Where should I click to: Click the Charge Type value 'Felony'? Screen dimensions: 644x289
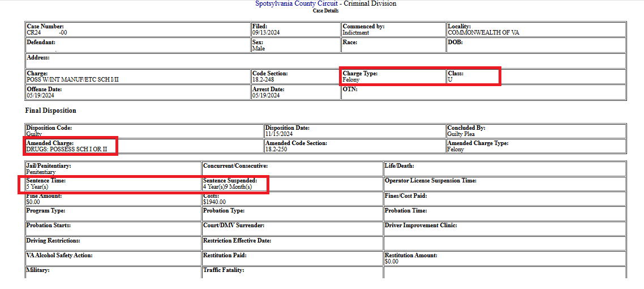351,80
